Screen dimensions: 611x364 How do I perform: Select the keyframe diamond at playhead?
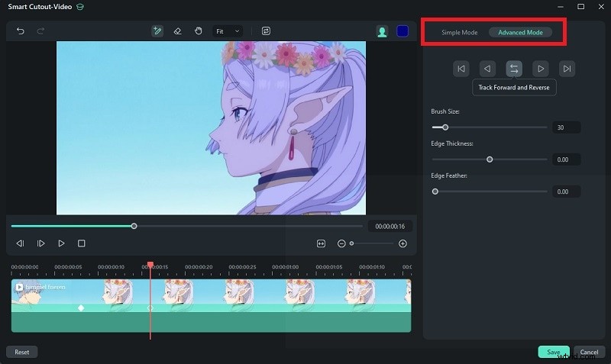tap(150, 308)
